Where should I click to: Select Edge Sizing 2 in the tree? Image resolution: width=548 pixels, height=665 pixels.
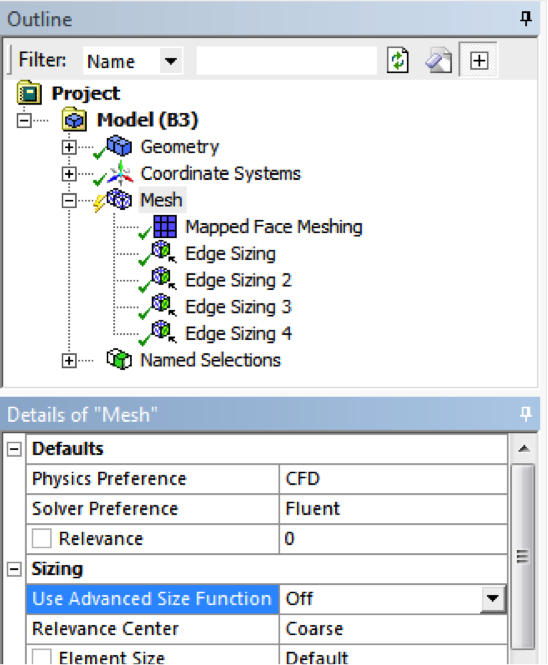[238, 280]
